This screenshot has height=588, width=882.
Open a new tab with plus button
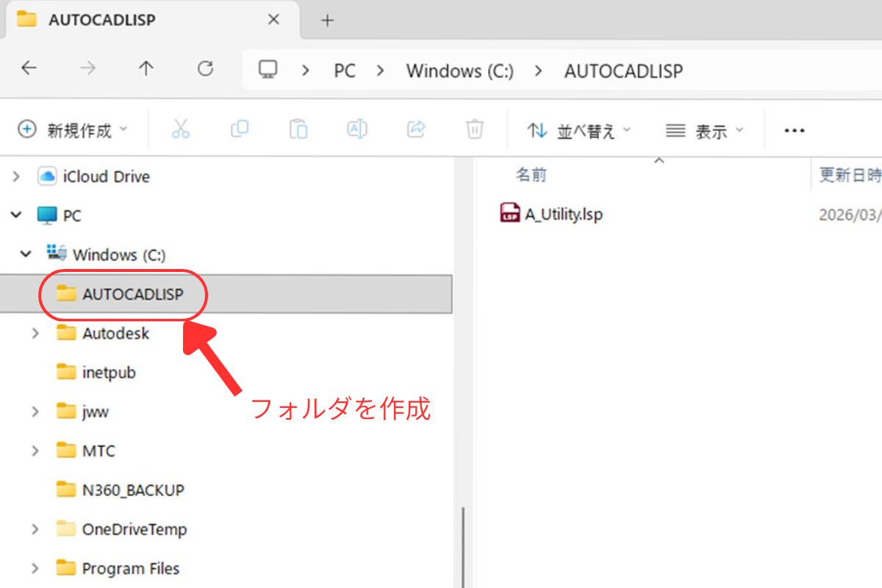(x=327, y=21)
